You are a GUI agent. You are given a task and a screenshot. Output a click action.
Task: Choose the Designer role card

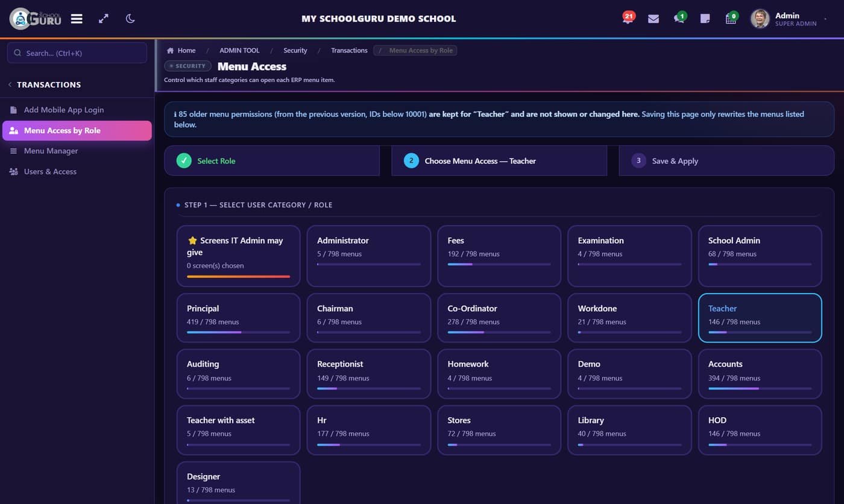click(239, 483)
